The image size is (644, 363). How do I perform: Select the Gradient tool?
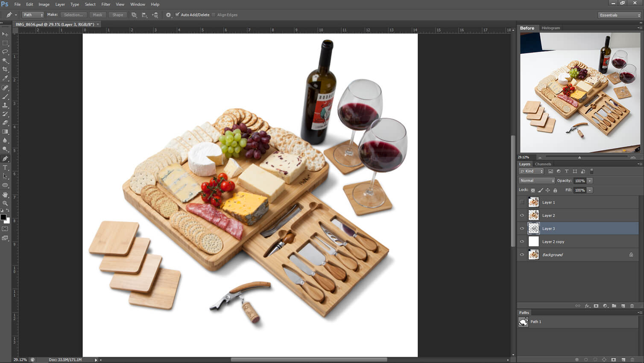(x=5, y=132)
